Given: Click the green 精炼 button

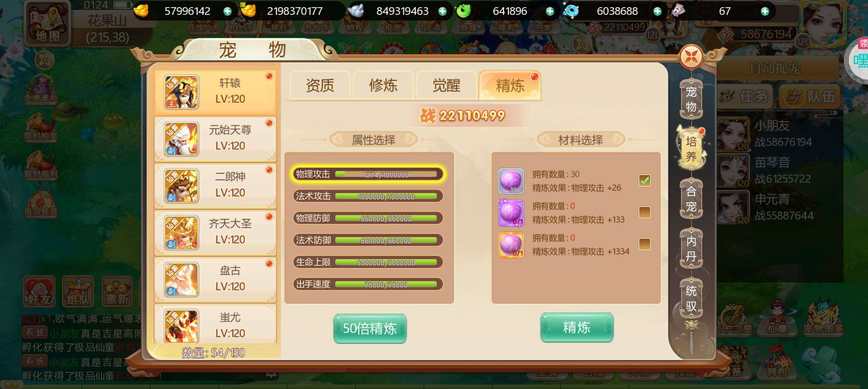Looking at the screenshot, I should (577, 327).
